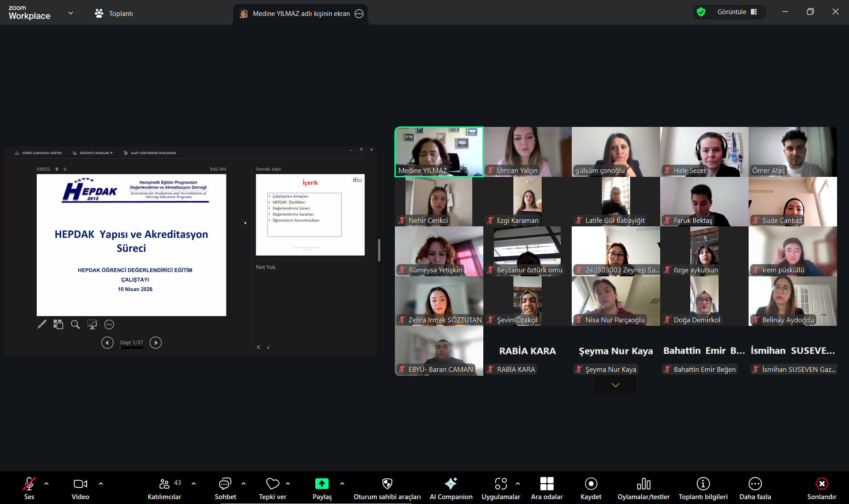849x504 pixels.
Task: Click the vertical divider between share and gallery
Action: click(379, 250)
